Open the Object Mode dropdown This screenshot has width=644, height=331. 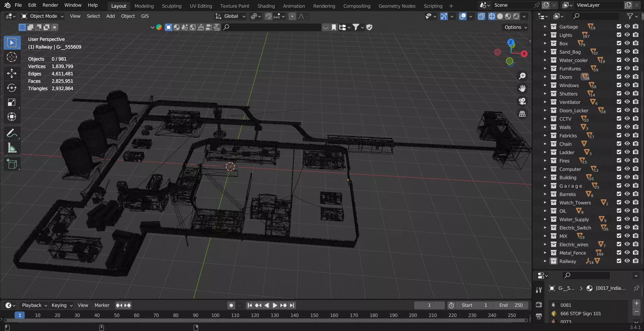[42, 16]
